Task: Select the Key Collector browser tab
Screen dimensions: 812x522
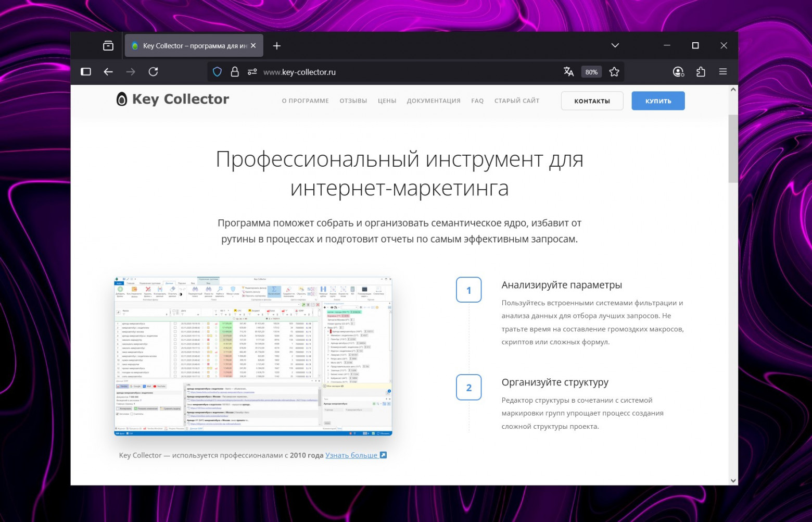Action: pyautogui.click(x=194, y=46)
